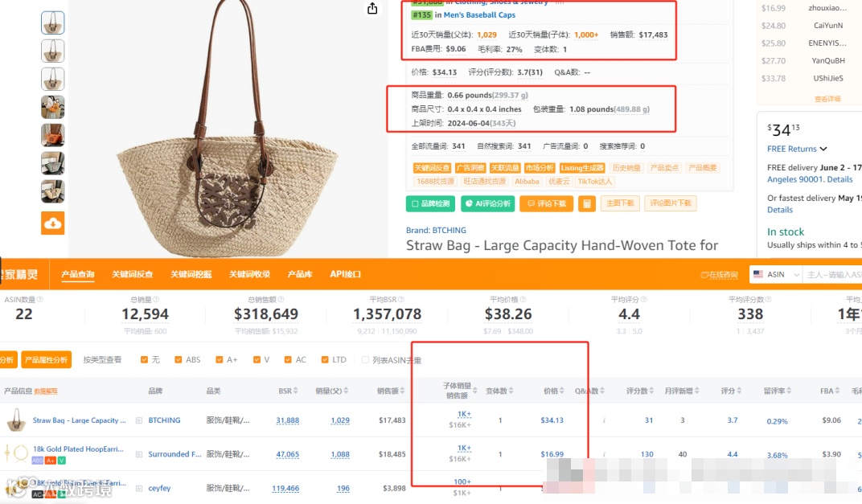Click copy icon beside BTCHING row title
This screenshot has height=504, width=862.
(139, 420)
